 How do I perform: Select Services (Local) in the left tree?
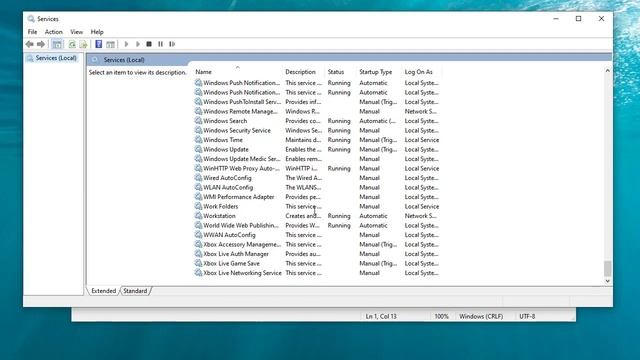coord(56,58)
